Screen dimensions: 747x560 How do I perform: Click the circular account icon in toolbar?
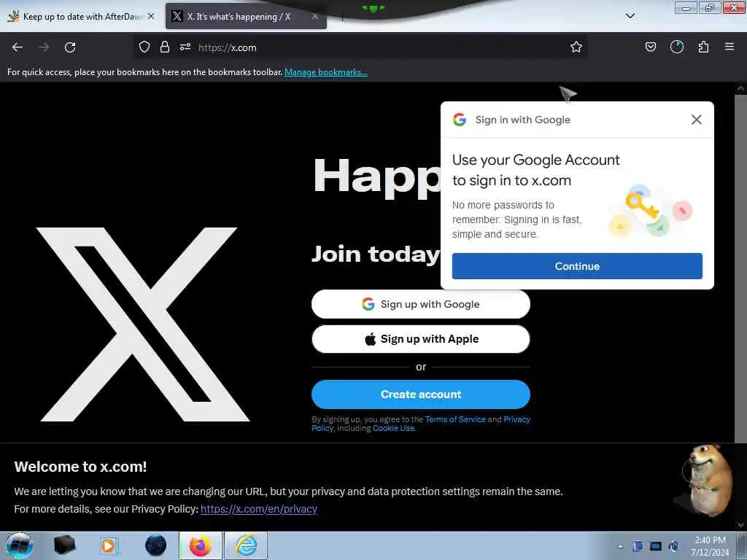676,47
